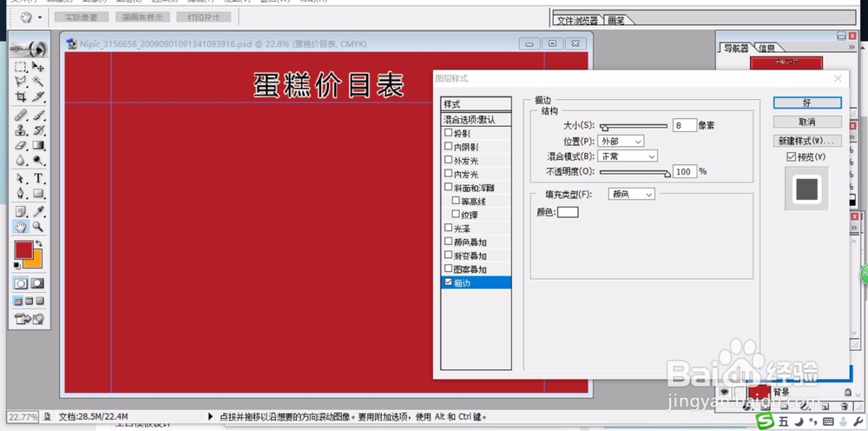The width and height of the screenshot is (868, 431).
Task: Select the Move tool
Action: 37,67
